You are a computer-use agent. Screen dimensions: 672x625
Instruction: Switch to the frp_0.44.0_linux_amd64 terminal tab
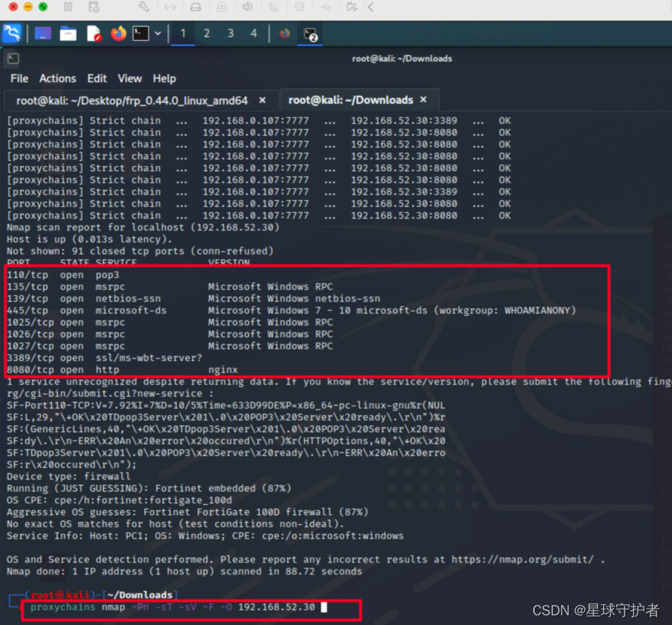[132, 101]
